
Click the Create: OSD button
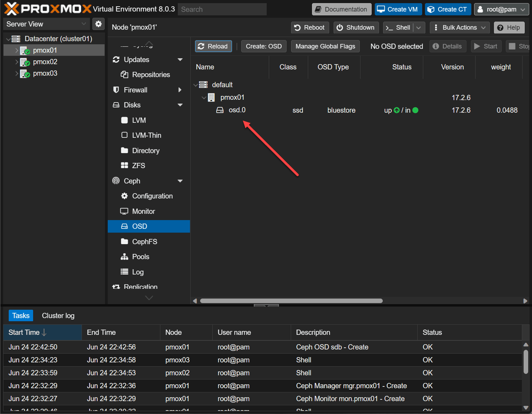coord(264,46)
